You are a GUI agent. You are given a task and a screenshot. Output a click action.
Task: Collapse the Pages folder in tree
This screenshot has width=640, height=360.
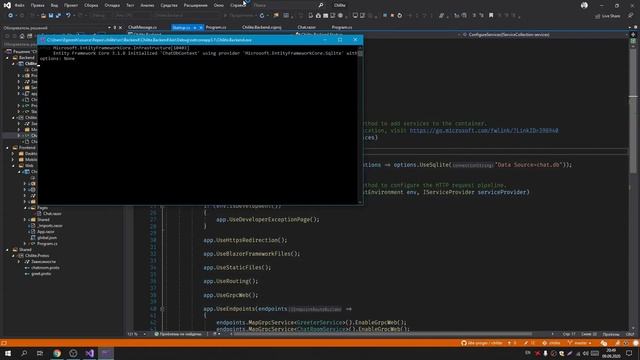click(x=25, y=208)
